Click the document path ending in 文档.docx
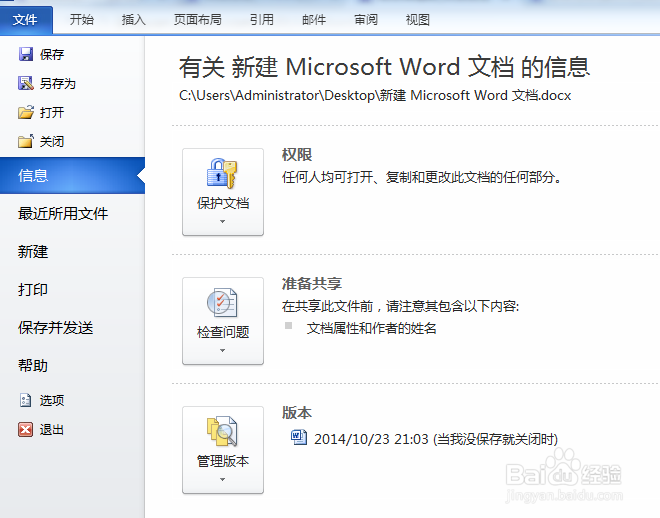Image resolution: width=660 pixels, height=518 pixels. pos(375,96)
